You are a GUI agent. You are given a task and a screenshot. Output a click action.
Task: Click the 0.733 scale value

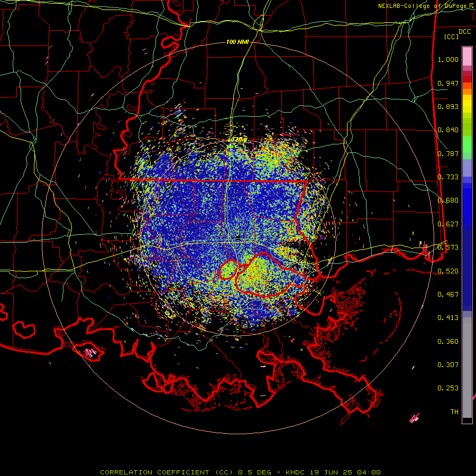click(448, 177)
